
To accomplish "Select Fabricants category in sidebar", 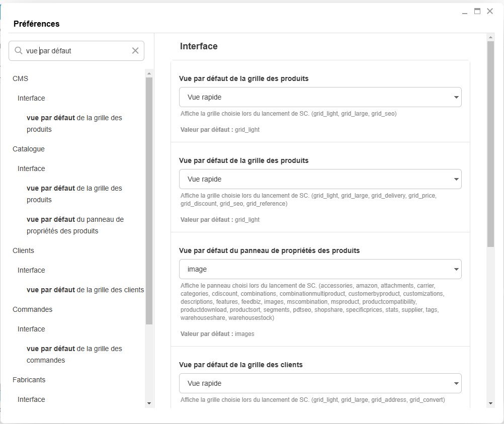I will tap(29, 380).
